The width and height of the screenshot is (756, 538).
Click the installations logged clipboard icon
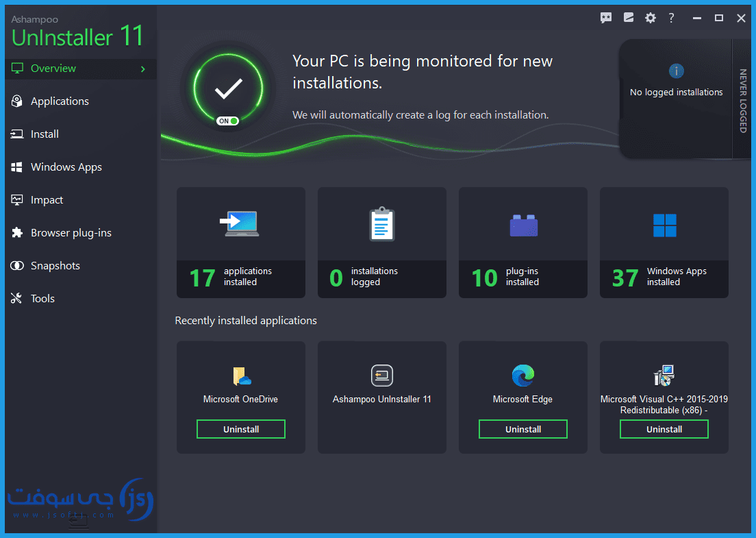(382, 224)
